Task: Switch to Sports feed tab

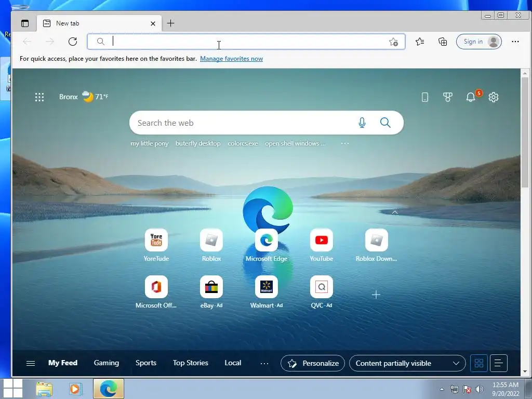Action: click(146, 363)
